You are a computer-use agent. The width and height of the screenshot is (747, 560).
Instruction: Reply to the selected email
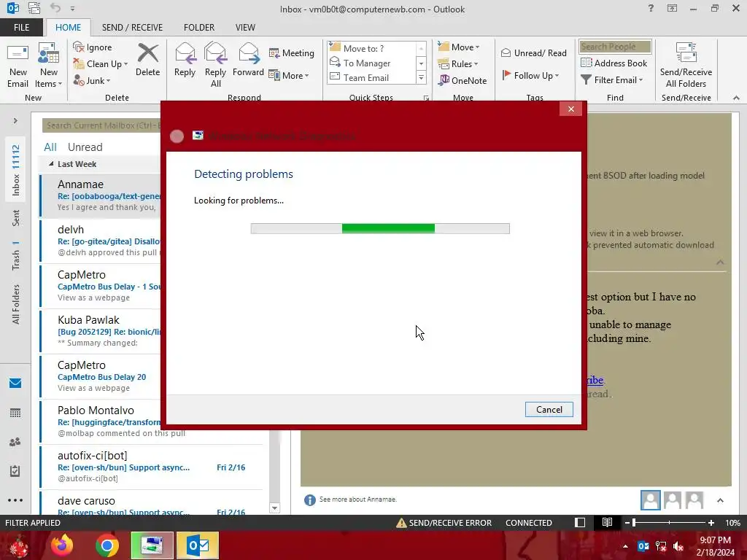pyautogui.click(x=185, y=60)
